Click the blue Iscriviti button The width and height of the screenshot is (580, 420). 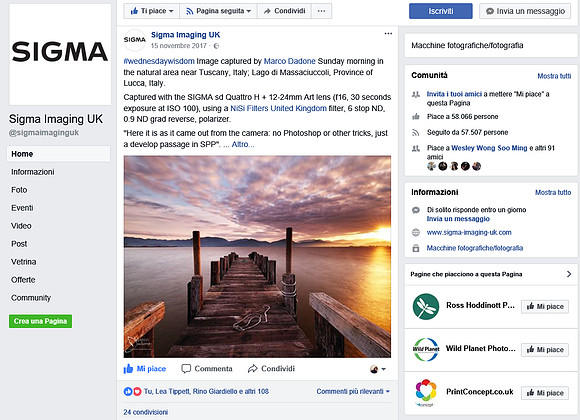click(x=441, y=11)
